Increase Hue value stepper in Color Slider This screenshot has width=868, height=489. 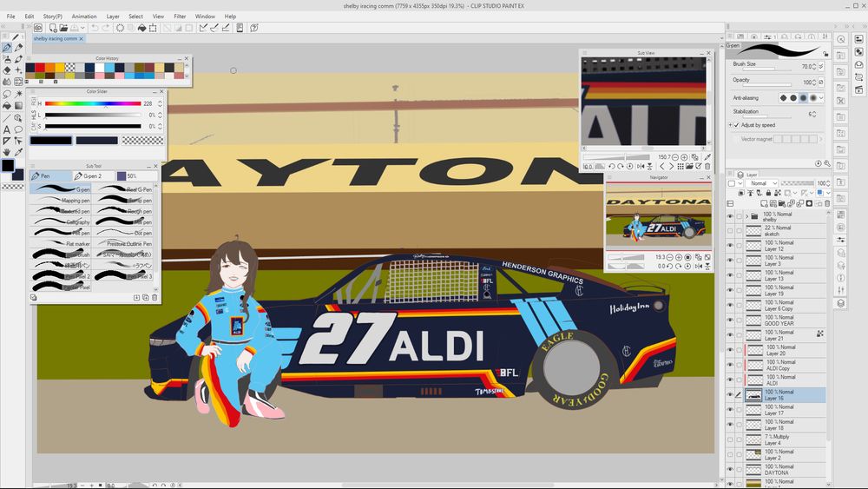pyautogui.click(x=160, y=102)
